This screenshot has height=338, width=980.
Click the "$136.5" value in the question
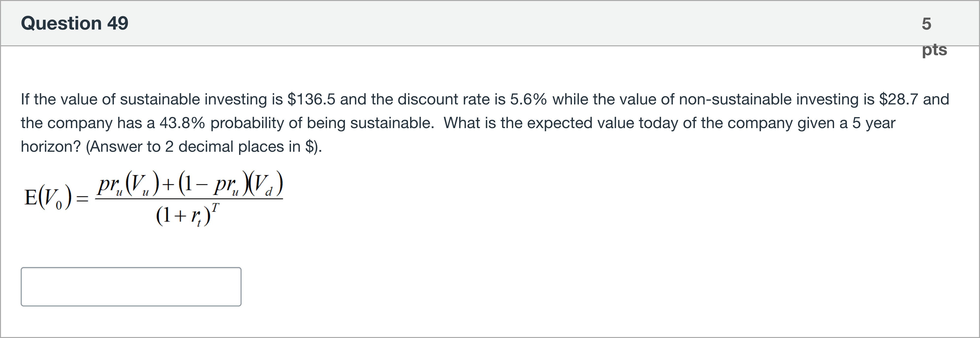311,100
